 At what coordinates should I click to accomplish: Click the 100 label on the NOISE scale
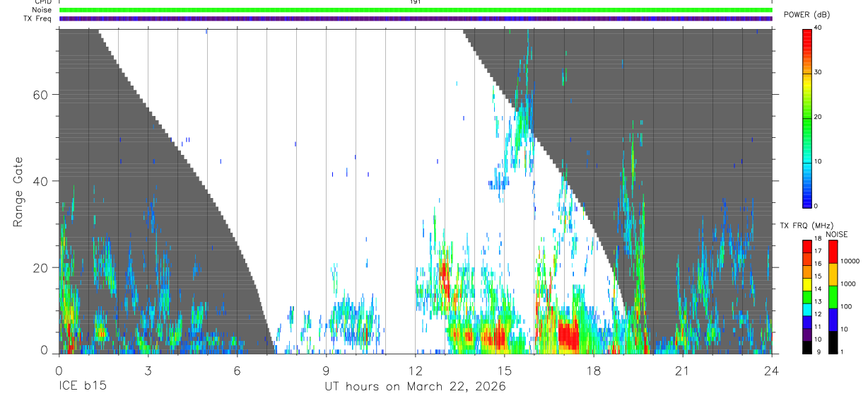[x=846, y=307]
